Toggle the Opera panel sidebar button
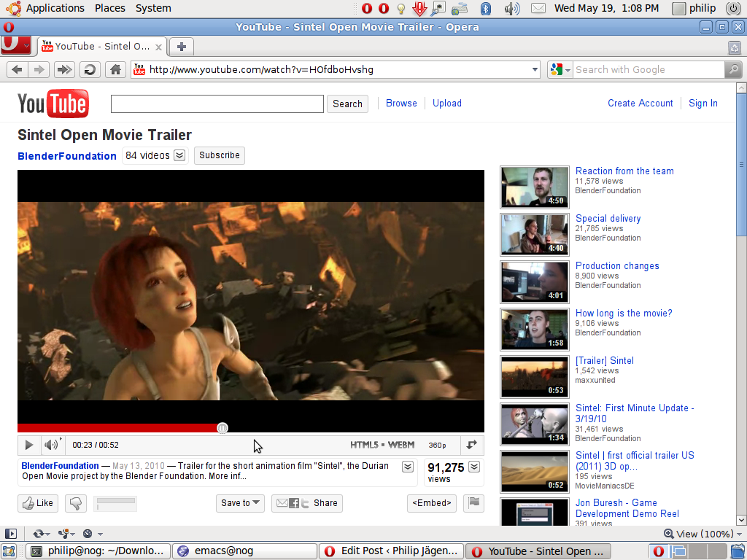Image resolution: width=747 pixels, height=560 pixels. point(10,534)
